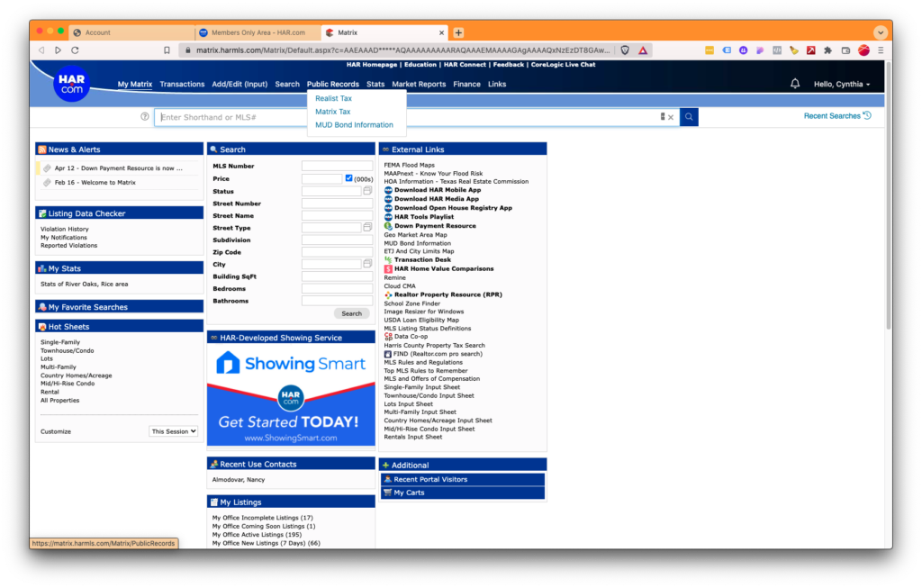Click the gray code-brackets extension icon
922x588 pixels.
tap(777, 50)
